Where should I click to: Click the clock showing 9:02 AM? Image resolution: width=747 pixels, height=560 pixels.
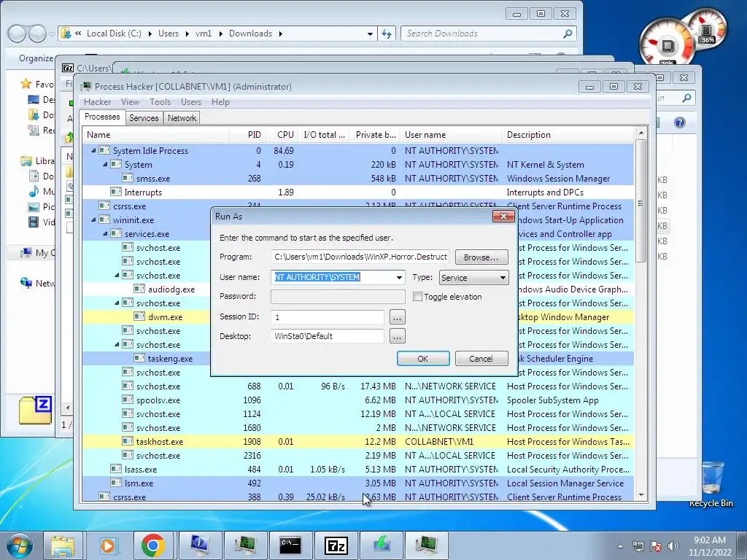710,540
